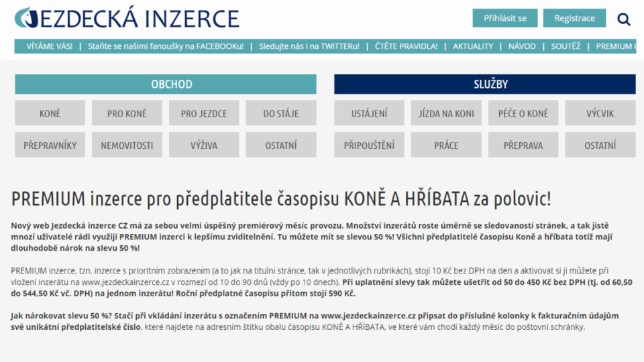Open the DO STÁJE category

point(281,113)
